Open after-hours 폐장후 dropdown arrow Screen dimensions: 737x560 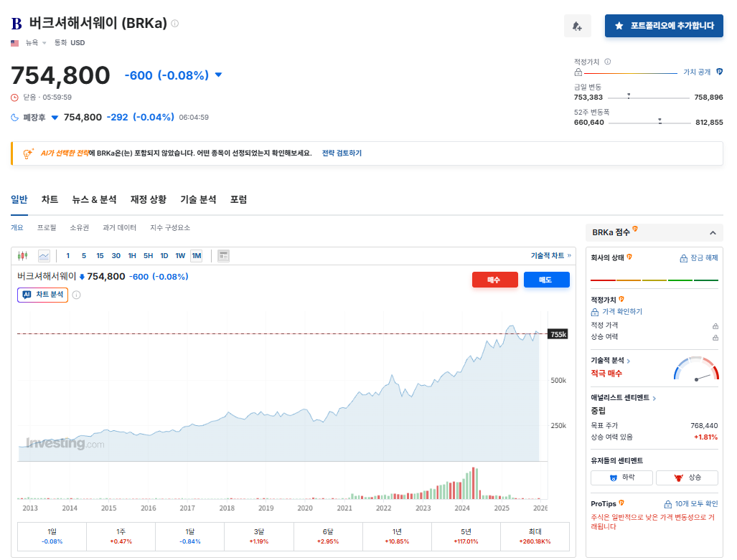click(x=55, y=118)
